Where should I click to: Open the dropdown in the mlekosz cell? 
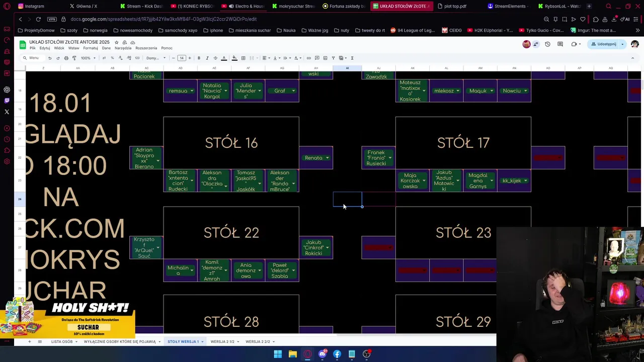pyautogui.click(x=458, y=91)
